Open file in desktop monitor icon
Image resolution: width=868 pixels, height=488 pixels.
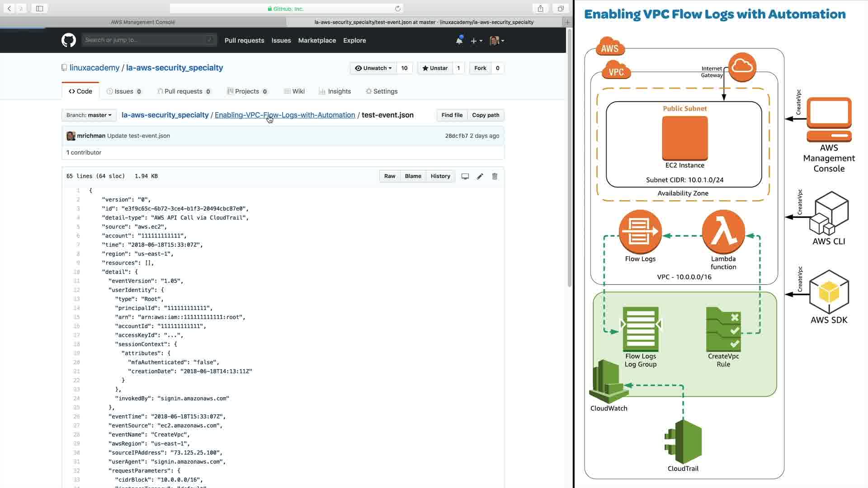click(465, 176)
